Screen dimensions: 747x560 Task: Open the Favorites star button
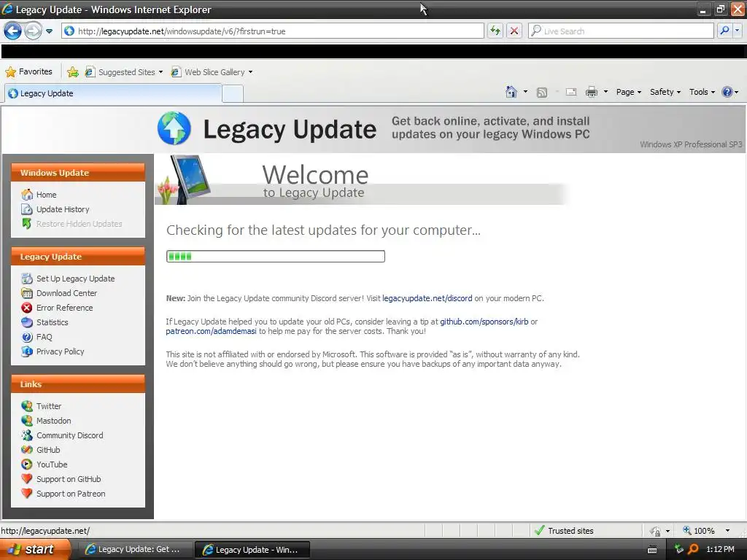pyautogui.click(x=28, y=71)
